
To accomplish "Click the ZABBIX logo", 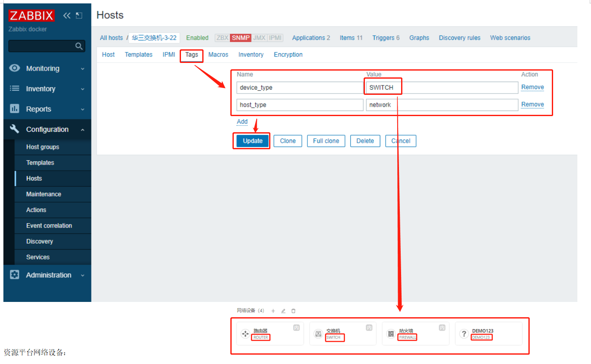I will pos(32,16).
